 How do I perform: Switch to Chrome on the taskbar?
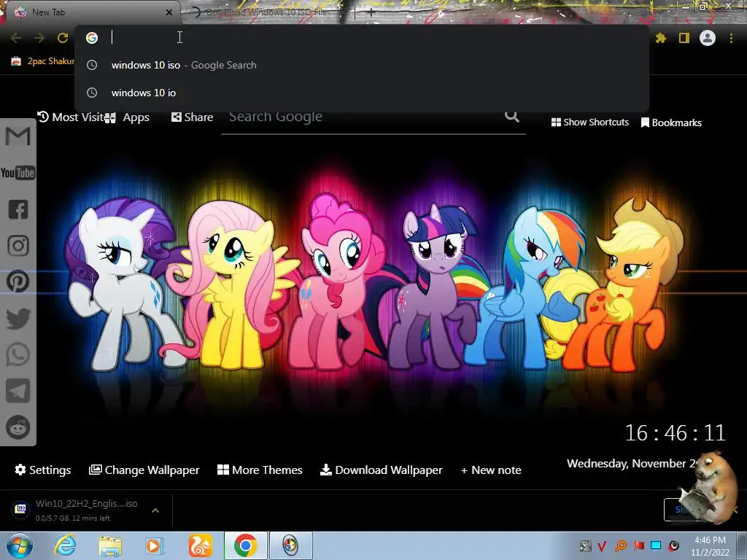tap(246, 545)
